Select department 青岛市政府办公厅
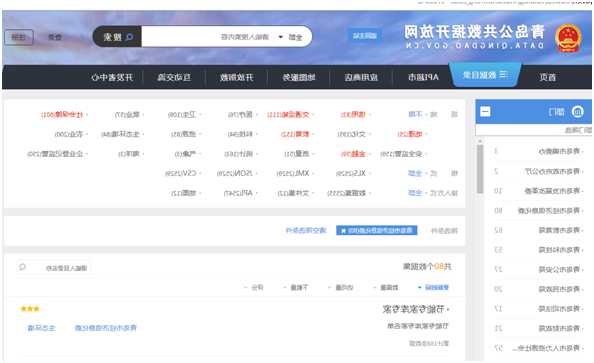Image resolution: width=594 pixels, height=363 pixels. click(552, 171)
